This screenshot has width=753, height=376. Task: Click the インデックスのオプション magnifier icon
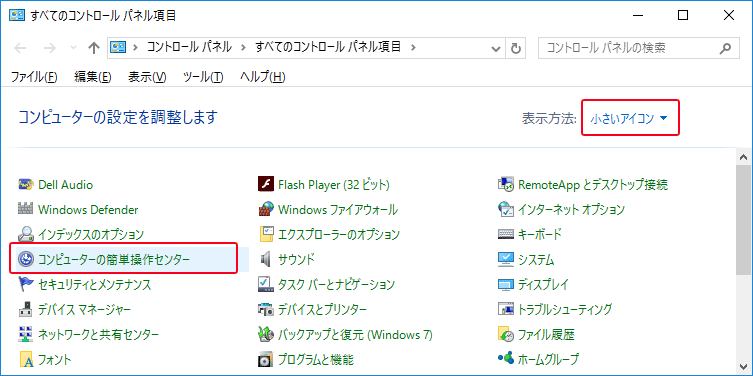(26, 234)
